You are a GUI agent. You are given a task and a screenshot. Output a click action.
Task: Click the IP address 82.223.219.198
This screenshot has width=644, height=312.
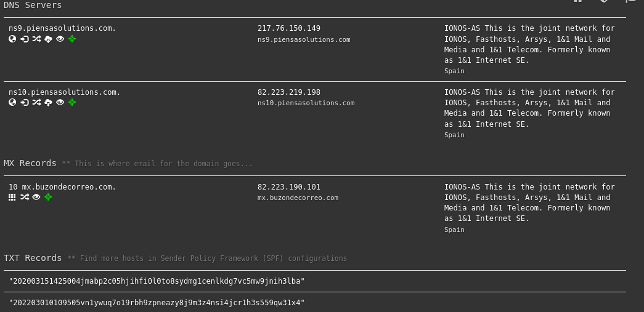pos(288,92)
